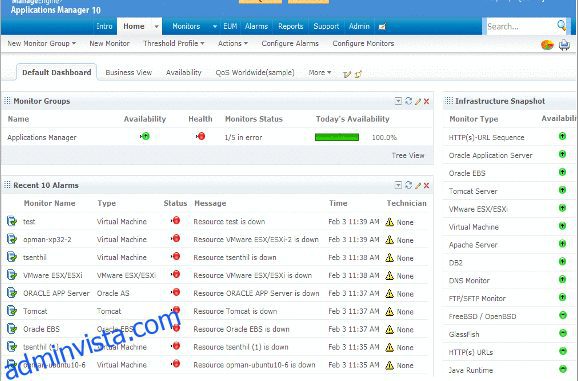Click into the Search field
This screenshot has height=381, width=578.
521,27
